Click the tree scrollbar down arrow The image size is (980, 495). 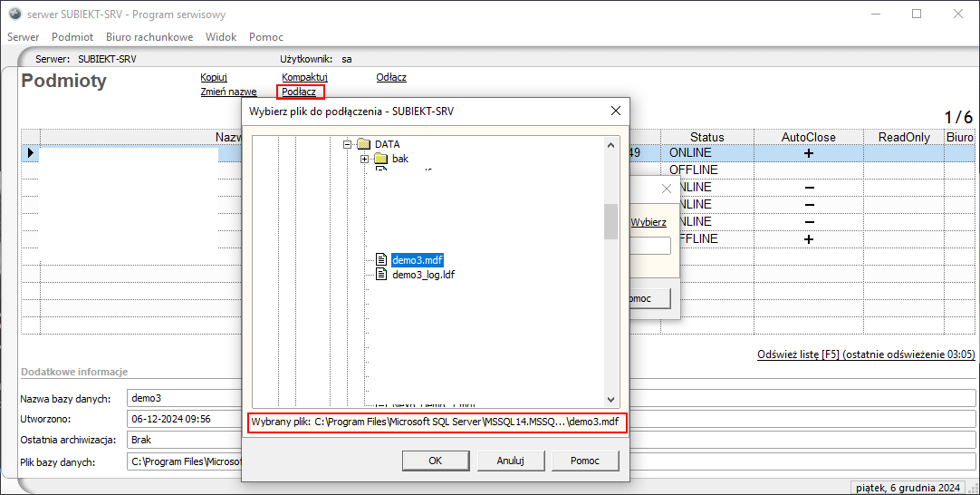610,400
